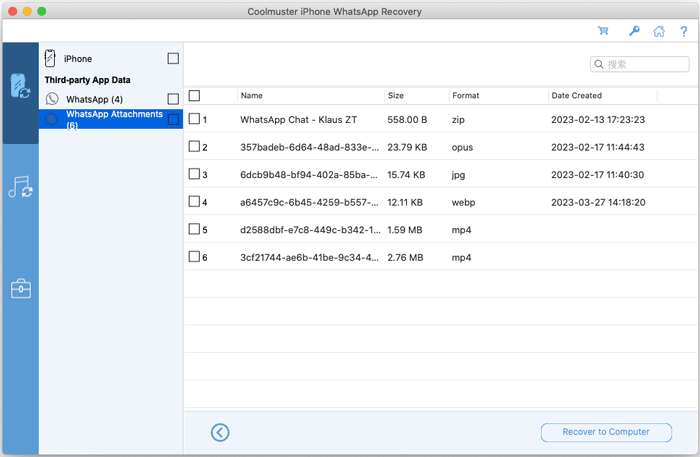
Task: Click the 'zip' format cell
Action: point(458,120)
